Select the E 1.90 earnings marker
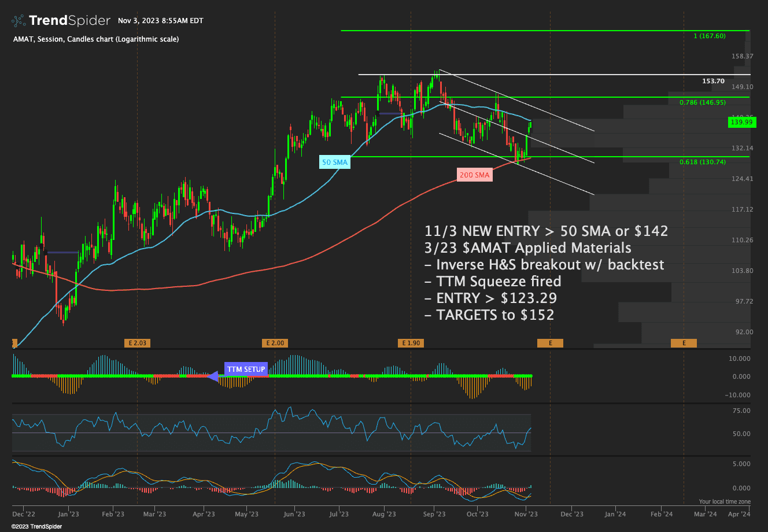This screenshot has height=532, width=768. point(411,343)
